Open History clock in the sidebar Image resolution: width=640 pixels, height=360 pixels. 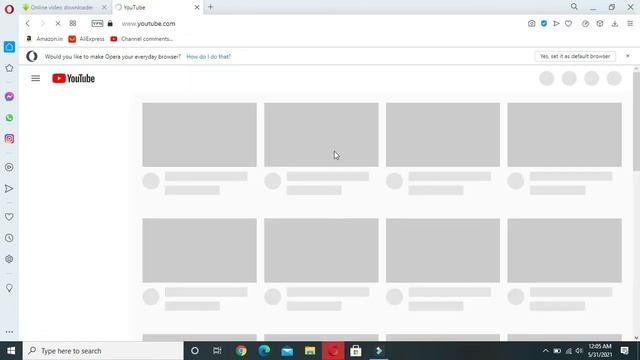(9, 238)
